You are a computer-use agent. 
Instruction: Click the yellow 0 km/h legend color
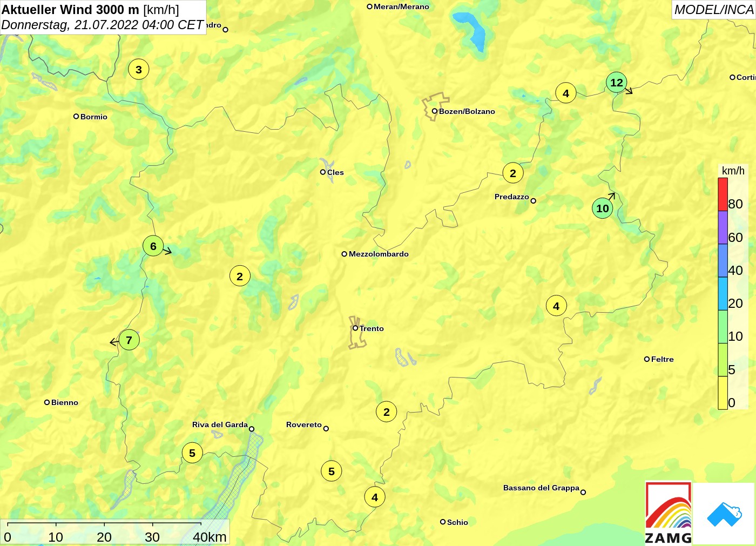click(723, 393)
